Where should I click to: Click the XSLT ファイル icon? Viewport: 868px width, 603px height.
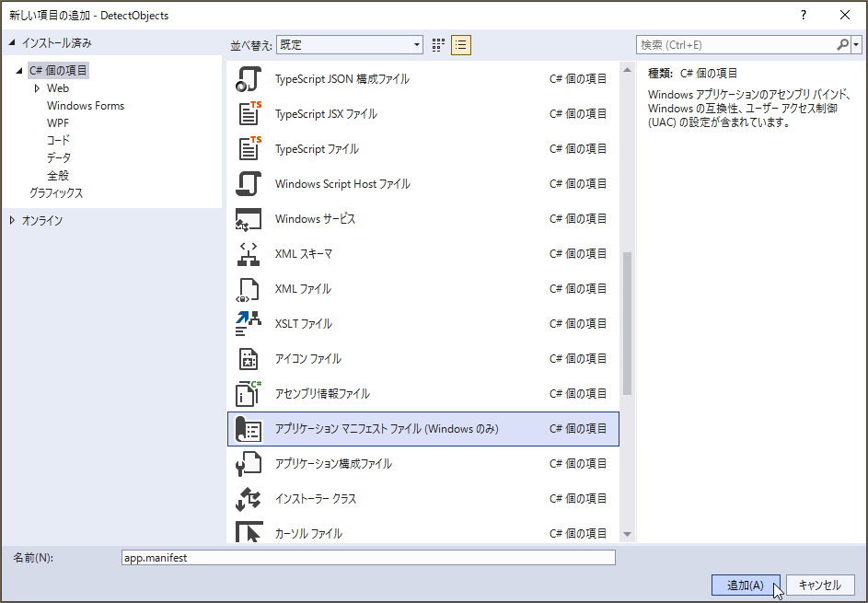tap(249, 323)
